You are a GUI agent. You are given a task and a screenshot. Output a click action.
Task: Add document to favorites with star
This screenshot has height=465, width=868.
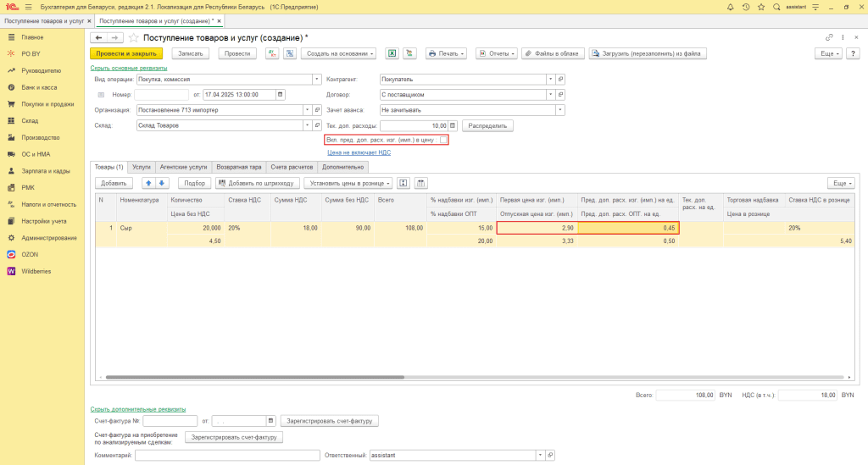click(133, 37)
